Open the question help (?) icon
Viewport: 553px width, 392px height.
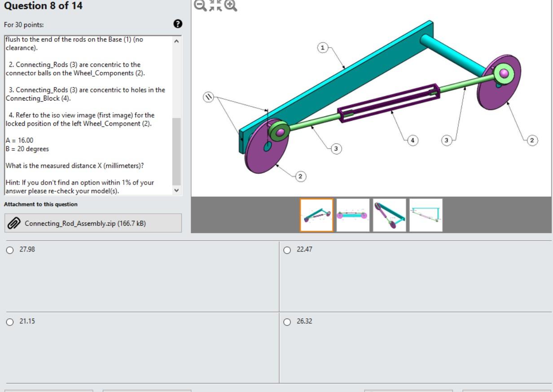coord(178,24)
